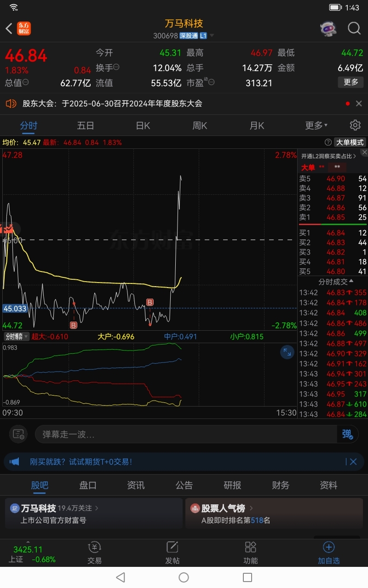Expand the 深股通 L1 dropdown arrow
The image size is (368, 588).
pyautogui.click(x=212, y=35)
